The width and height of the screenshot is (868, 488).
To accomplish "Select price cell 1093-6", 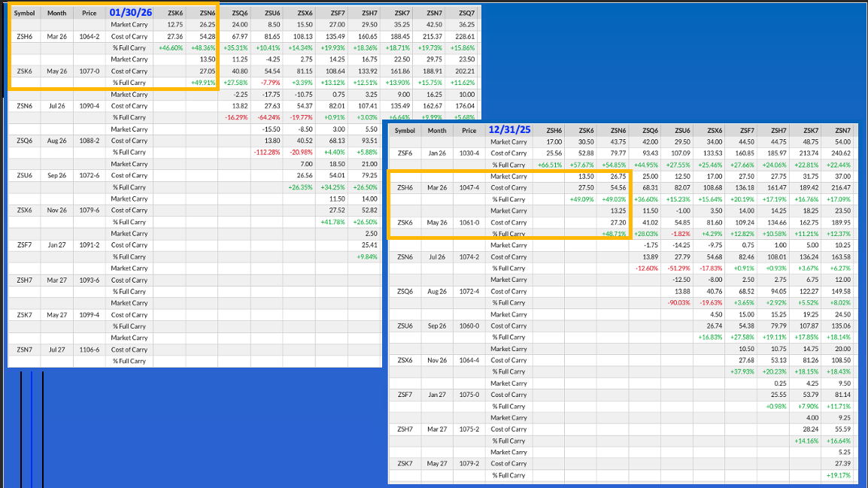I will 89,280.
